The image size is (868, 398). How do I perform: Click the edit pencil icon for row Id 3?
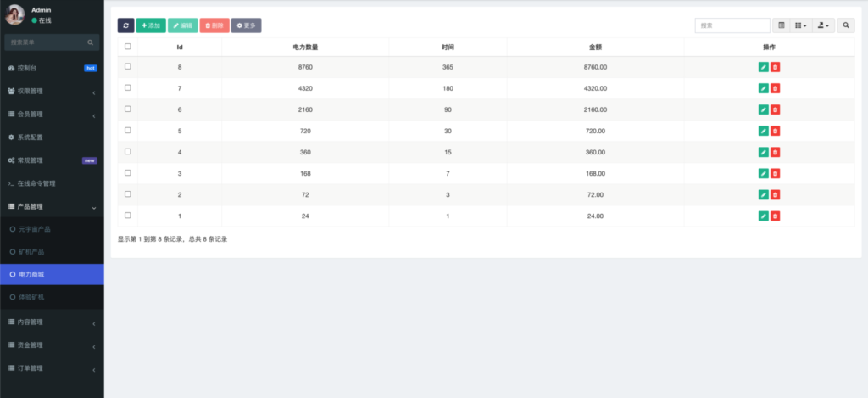763,173
